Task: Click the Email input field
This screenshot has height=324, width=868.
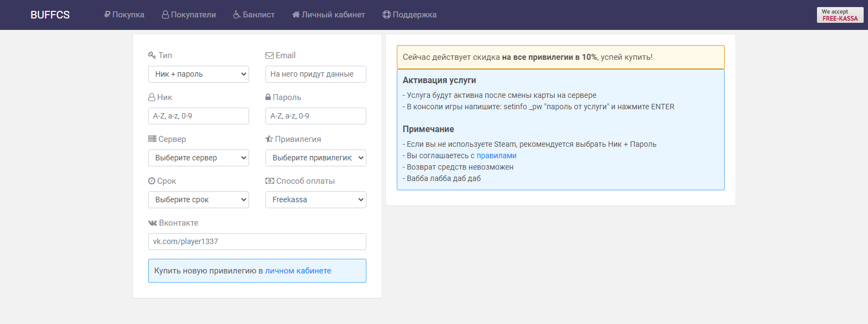Action: click(316, 74)
